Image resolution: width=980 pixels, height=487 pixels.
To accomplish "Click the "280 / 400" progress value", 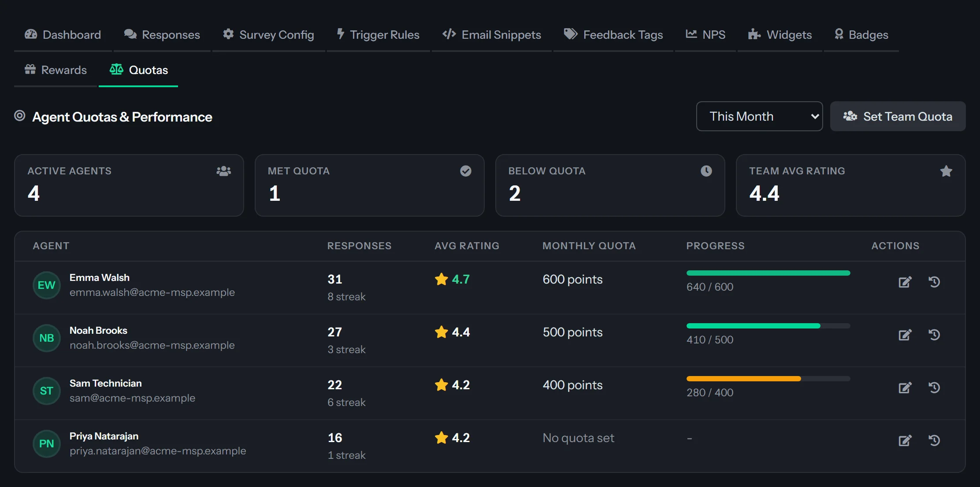I will click(710, 392).
